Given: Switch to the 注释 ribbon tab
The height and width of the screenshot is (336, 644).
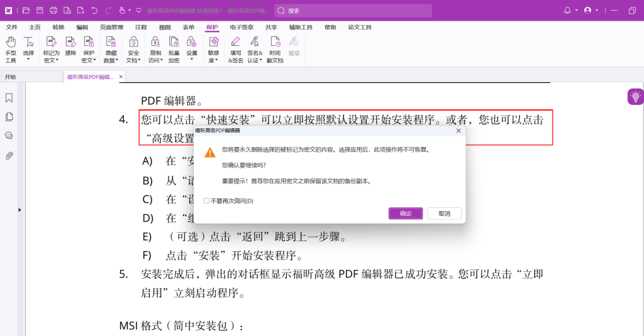Looking at the screenshot, I should (x=141, y=28).
